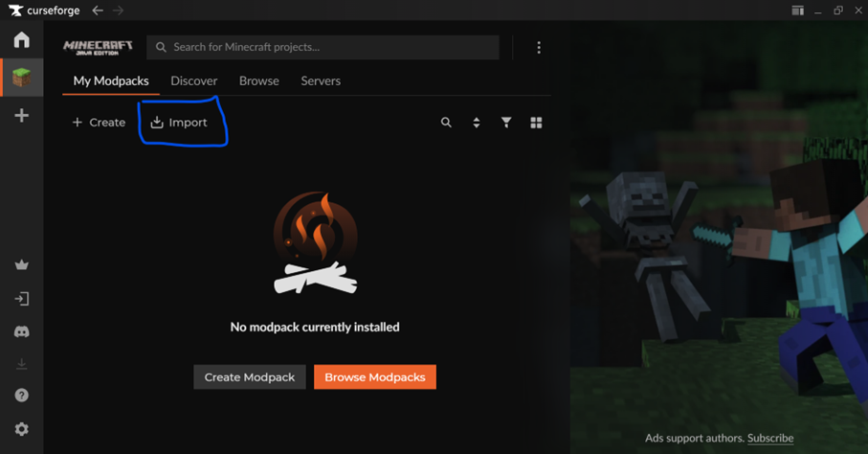Image resolution: width=868 pixels, height=454 pixels.
Task: Click the Minecraft skeleton ad image
Action: [719, 238]
